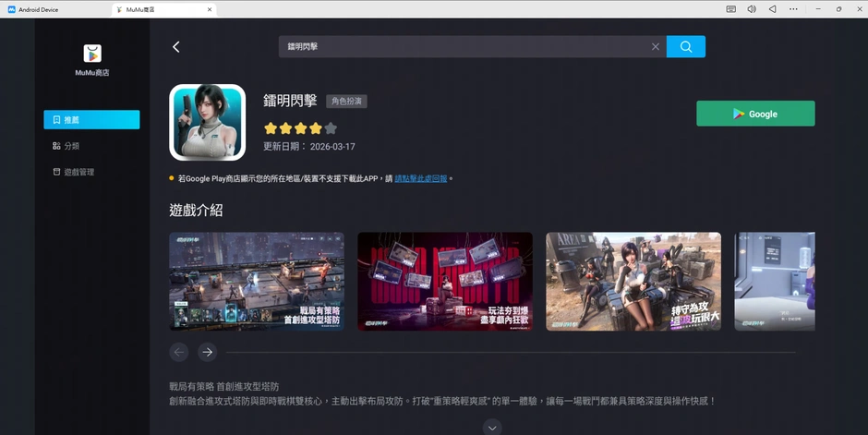Show previous screenshots with left arrow
This screenshot has width=868, height=435.
(x=179, y=352)
